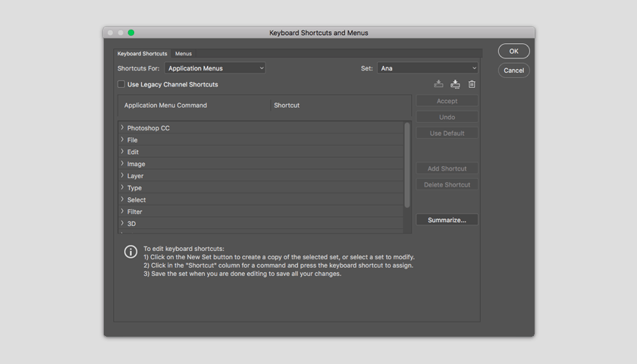Expand the Photoshop CC menu group
Image resolution: width=637 pixels, height=364 pixels.
click(122, 127)
